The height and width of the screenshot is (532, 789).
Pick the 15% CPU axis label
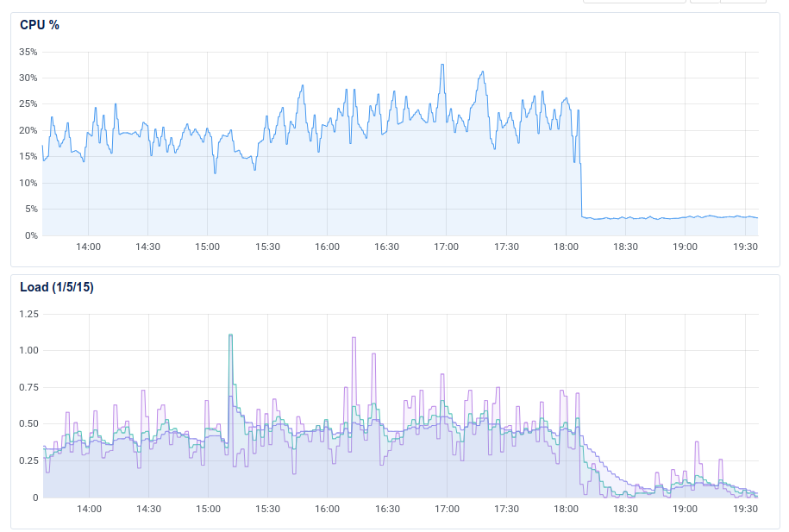coord(28,157)
